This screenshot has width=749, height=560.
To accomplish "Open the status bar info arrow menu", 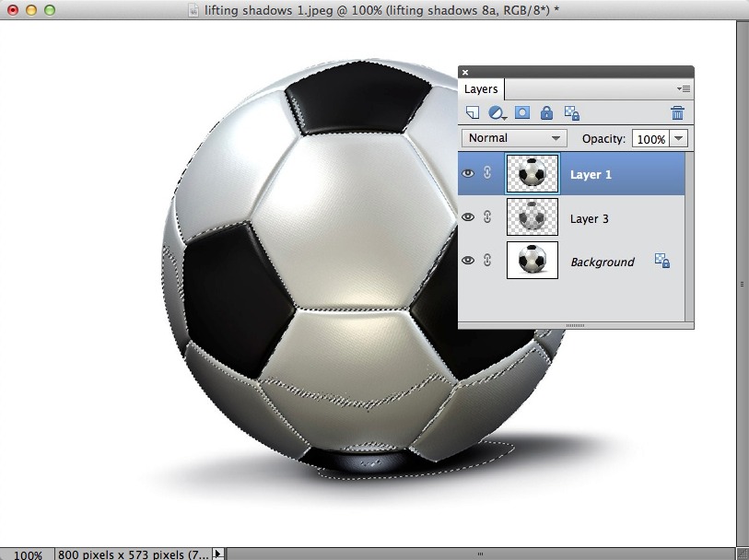I will coord(218,554).
